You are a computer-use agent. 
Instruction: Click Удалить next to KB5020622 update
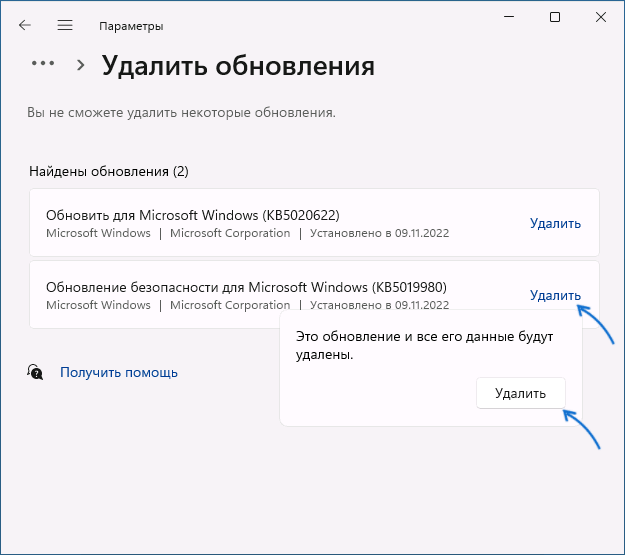(555, 223)
